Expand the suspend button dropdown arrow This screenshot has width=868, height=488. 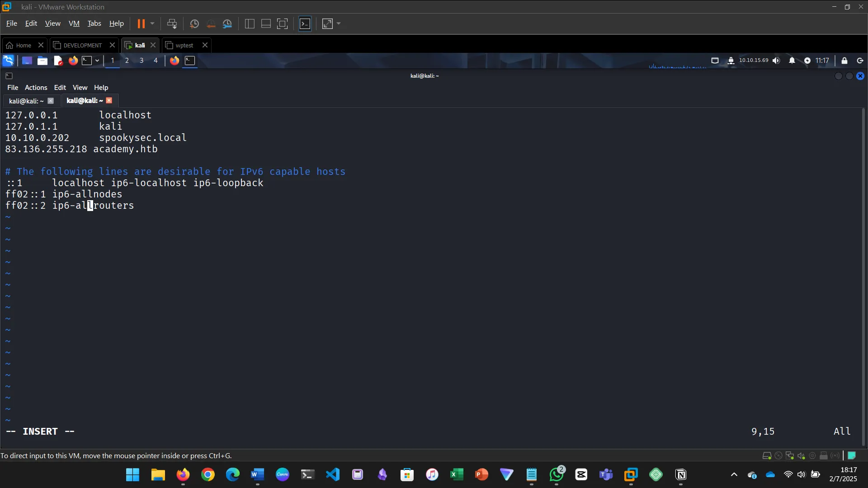[153, 23]
